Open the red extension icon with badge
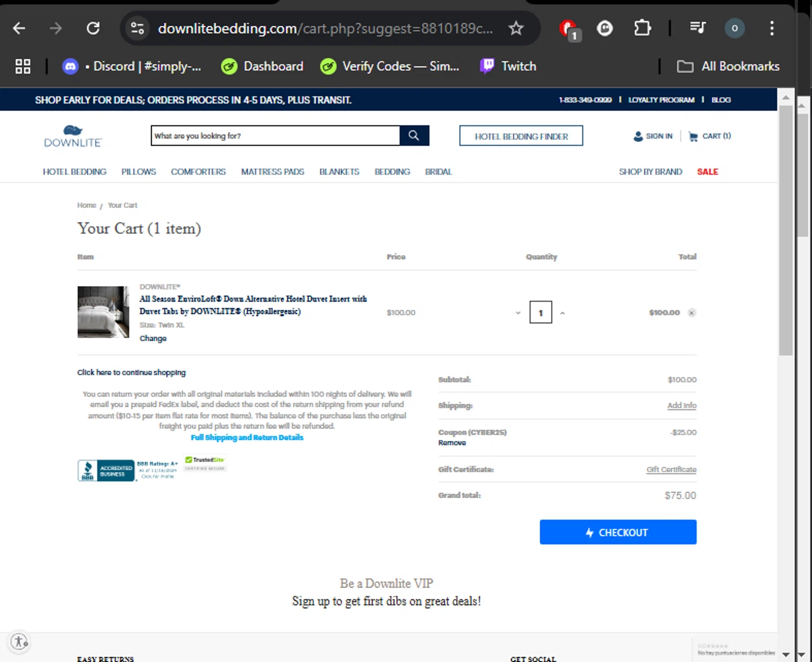 pos(568,29)
